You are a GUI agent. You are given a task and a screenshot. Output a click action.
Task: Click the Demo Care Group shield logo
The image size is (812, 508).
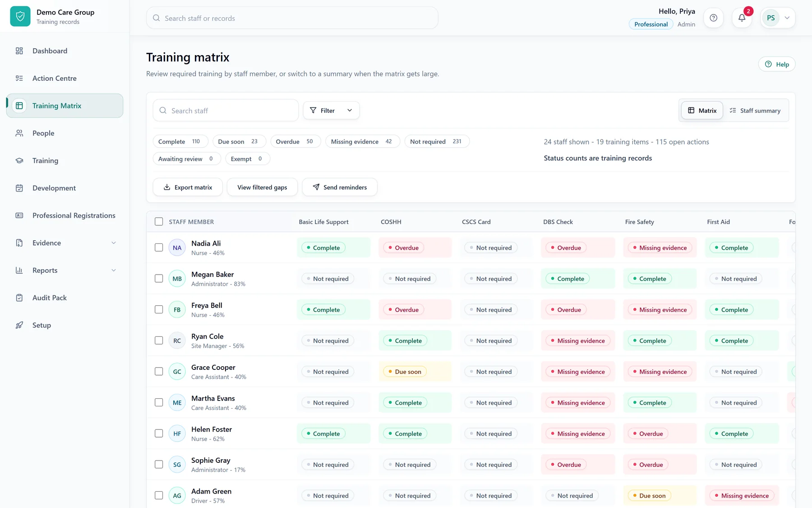pos(20,17)
